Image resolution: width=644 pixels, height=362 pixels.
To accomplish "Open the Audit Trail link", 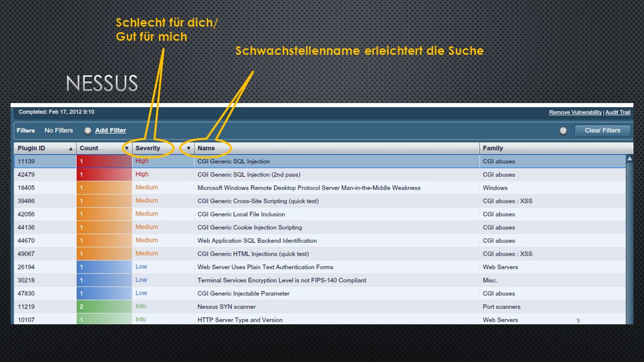I will 618,112.
